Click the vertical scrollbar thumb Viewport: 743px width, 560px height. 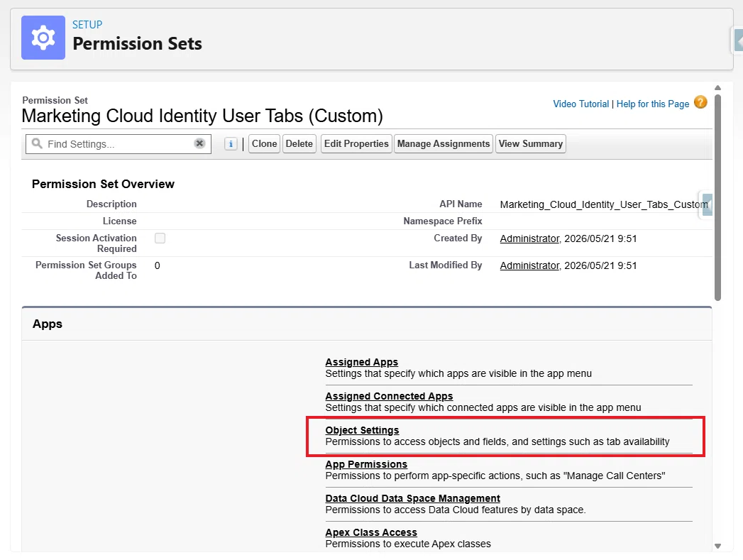pos(718,197)
